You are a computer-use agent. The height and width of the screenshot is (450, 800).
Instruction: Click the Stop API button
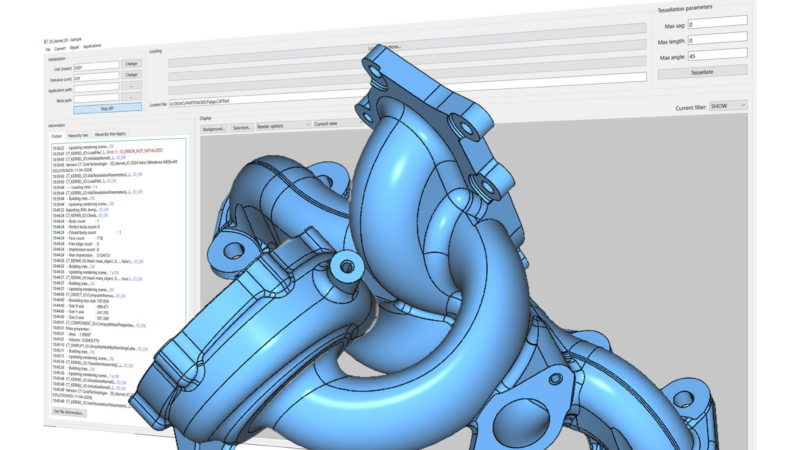coord(107,108)
